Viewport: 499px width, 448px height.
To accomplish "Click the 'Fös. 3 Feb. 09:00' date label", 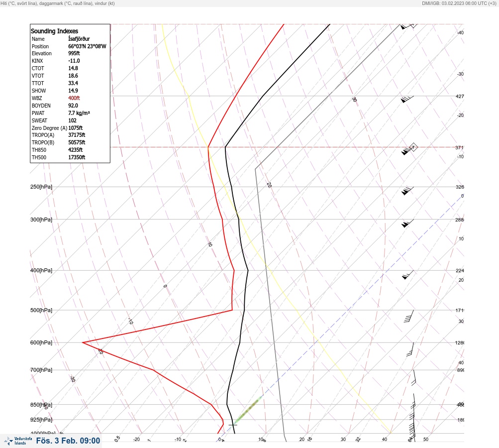I will pos(68,441).
